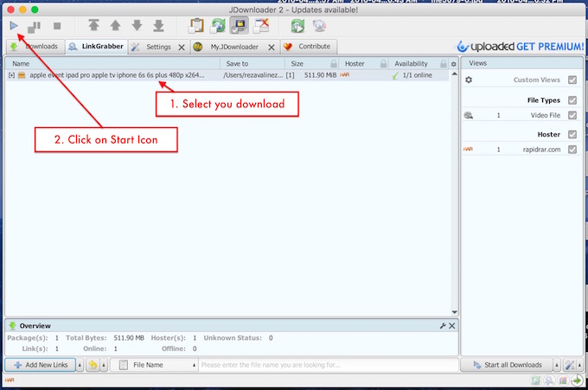Open the File Name search type dropdown
Viewport: 588px width, 390px height.
152,365
